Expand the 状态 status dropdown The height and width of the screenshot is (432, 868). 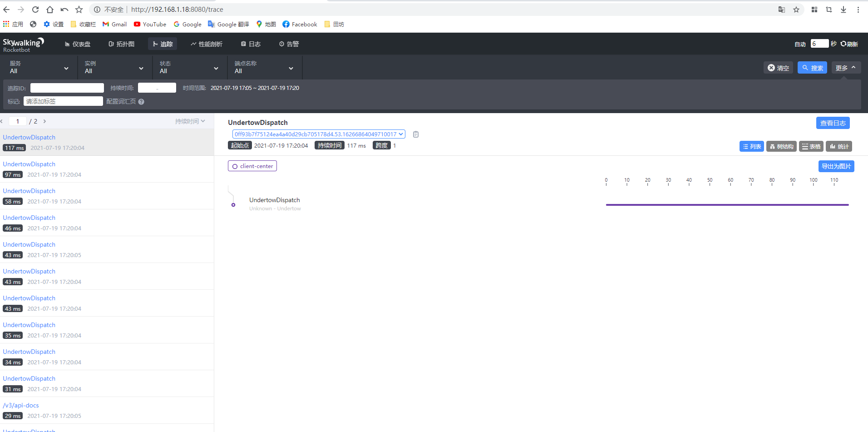(189, 67)
